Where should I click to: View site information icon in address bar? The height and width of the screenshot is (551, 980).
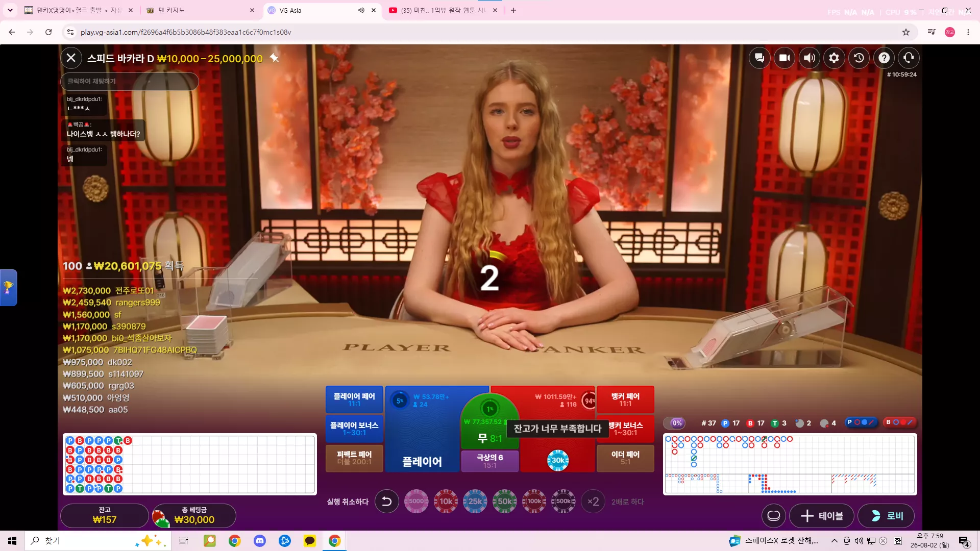click(70, 32)
